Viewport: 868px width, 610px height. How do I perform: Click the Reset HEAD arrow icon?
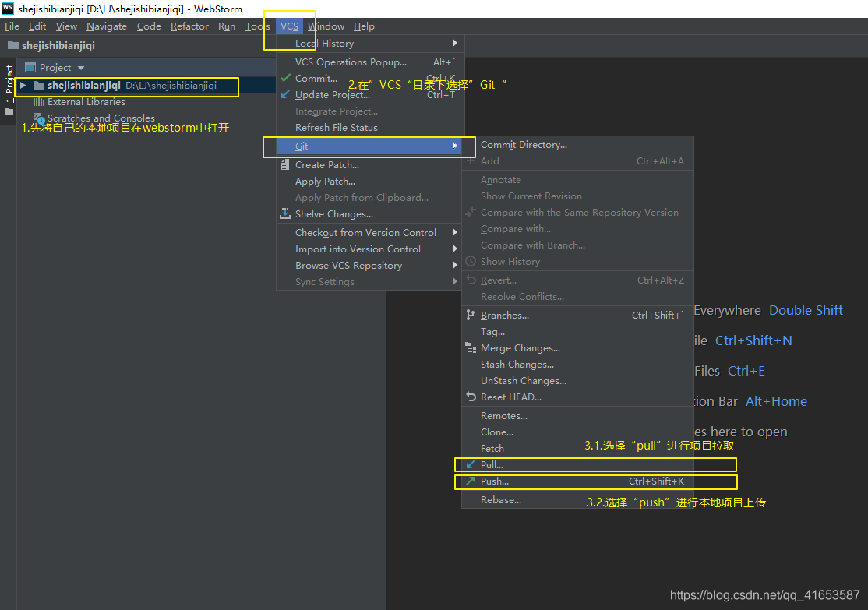(471, 397)
